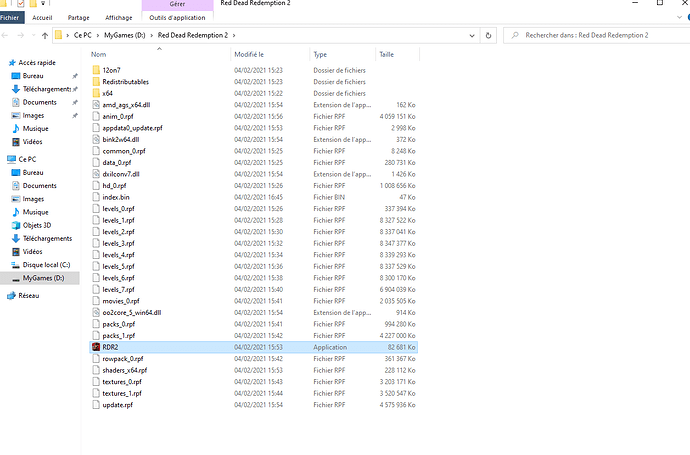The width and height of the screenshot is (690, 455).
Task: Sort by Modifié le column header
Action: [249, 55]
